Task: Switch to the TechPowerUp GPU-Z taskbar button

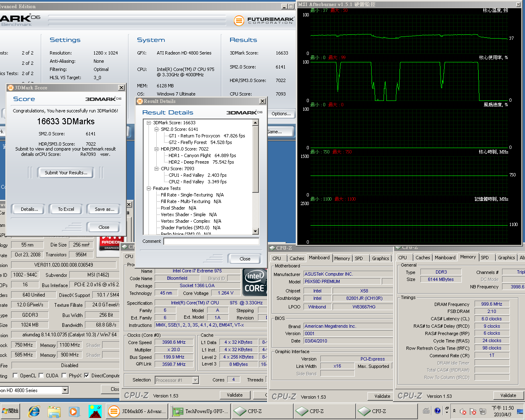Action: coord(200,411)
